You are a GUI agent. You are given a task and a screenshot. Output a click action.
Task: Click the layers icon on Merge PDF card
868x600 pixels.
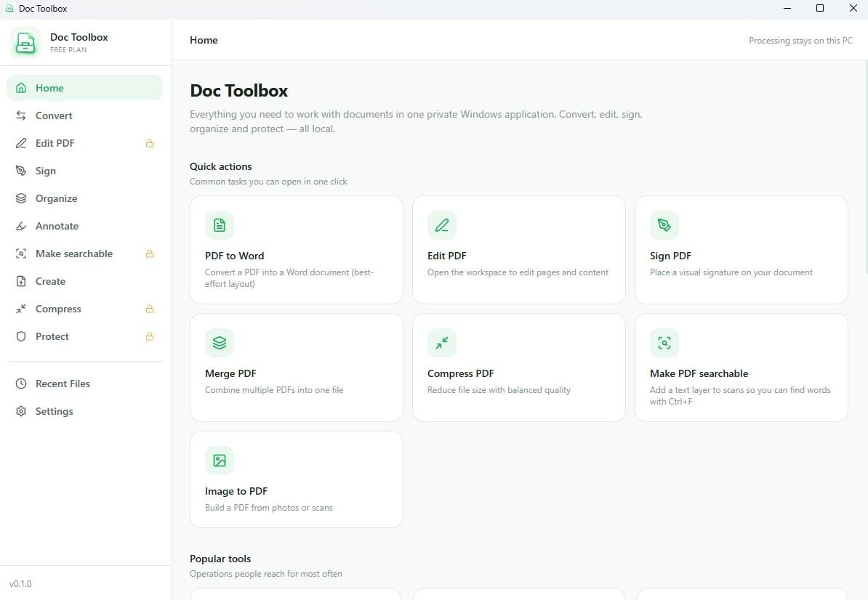220,343
